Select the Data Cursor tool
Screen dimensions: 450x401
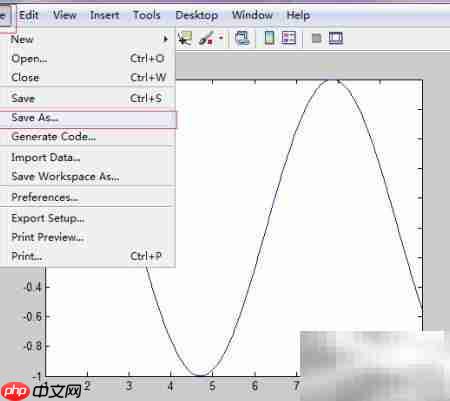(184, 38)
